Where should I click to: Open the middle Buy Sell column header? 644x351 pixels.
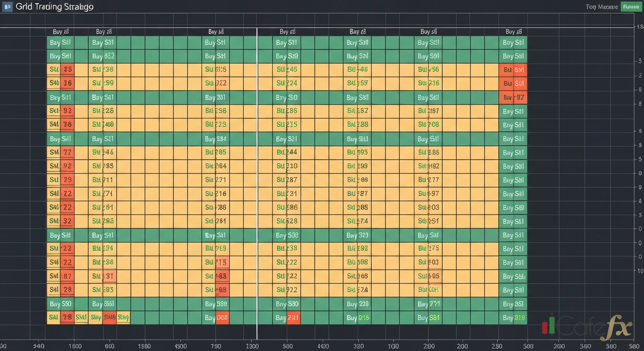(287, 32)
